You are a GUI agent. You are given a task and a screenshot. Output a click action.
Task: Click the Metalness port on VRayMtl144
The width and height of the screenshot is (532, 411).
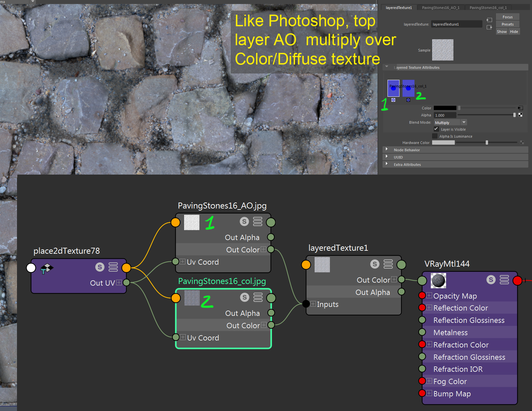[422, 332]
